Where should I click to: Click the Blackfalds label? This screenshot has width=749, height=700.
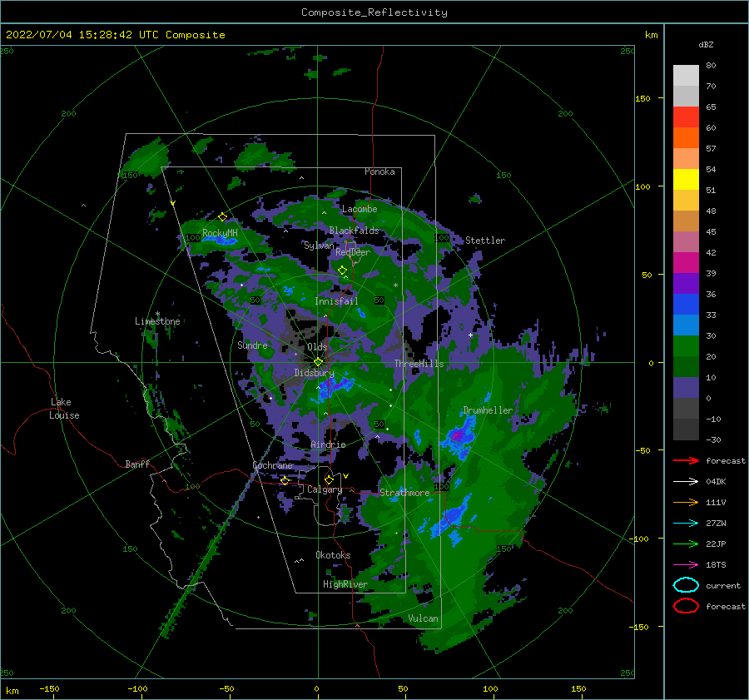click(x=354, y=231)
